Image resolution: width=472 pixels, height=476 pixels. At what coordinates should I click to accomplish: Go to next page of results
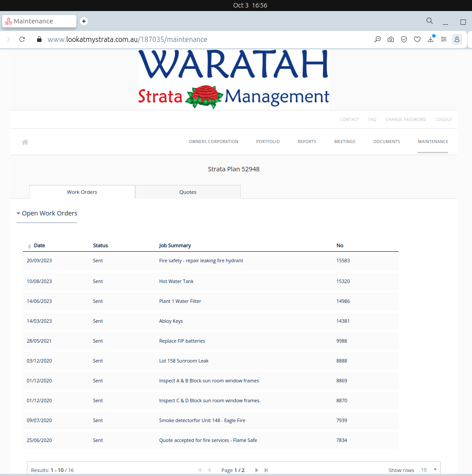[257, 470]
